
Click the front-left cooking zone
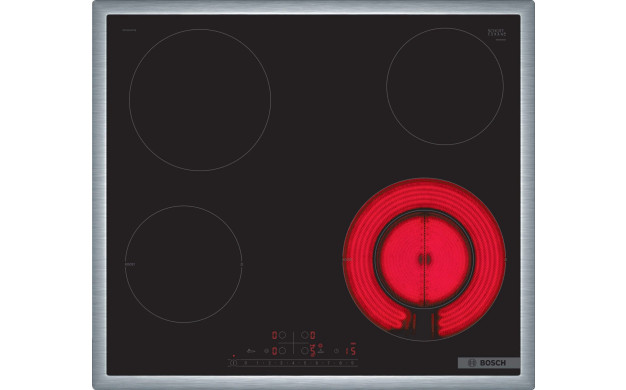[184, 264]
